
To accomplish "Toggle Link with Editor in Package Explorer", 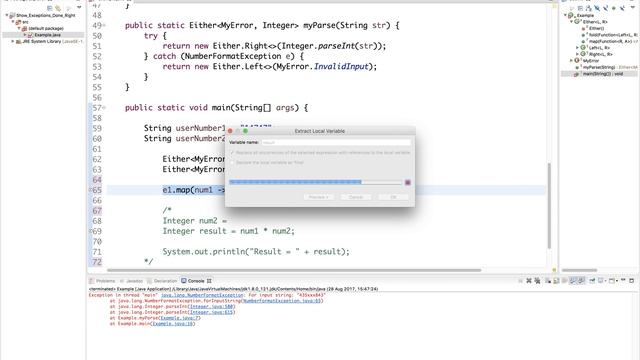I will click(x=58, y=8).
